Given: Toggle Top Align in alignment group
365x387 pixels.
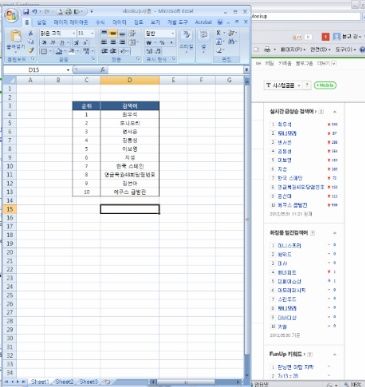Looking at the screenshot, I should 104,33.
